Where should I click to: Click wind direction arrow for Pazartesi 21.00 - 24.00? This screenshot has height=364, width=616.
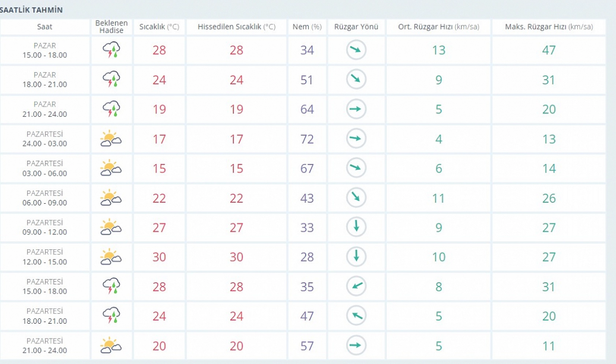[356, 345]
